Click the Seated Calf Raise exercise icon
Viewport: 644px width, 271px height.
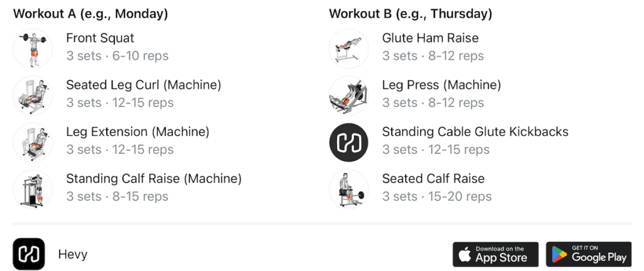(x=348, y=189)
